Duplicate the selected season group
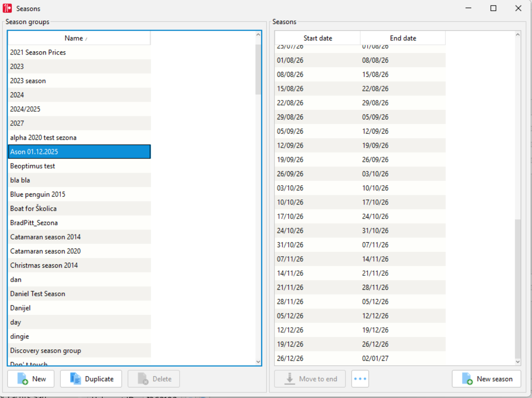The height and width of the screenshot is (398, 532). [x=91, y=378]
